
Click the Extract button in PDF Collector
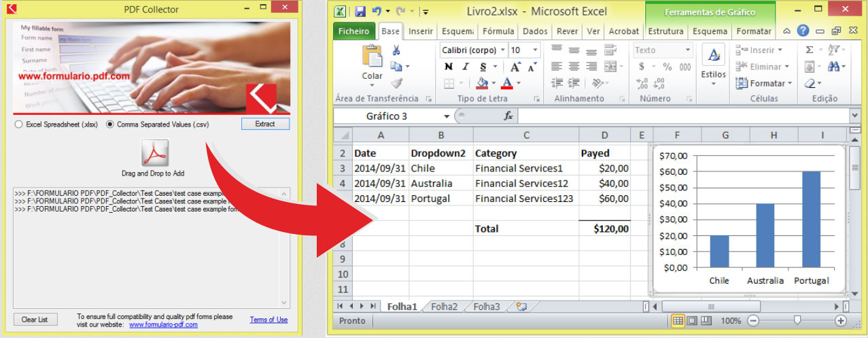coord(265,124)
